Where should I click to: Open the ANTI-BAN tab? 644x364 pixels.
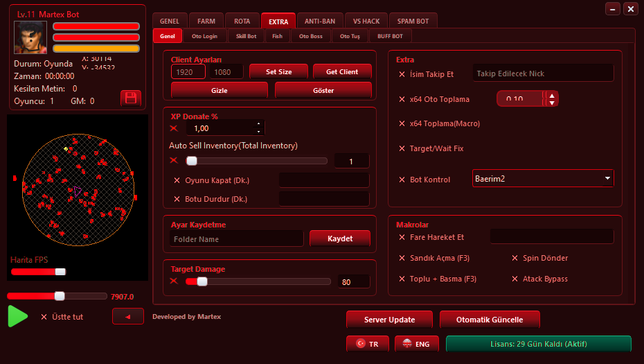pos(319,21)
